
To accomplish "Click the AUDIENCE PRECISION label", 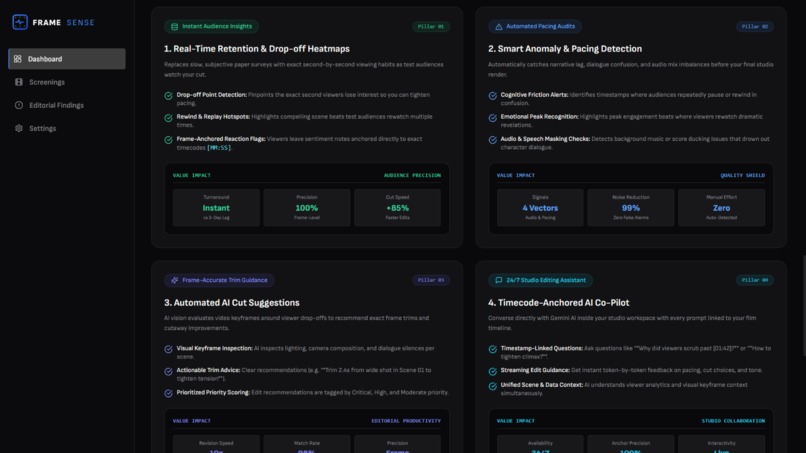I will pos(412,175).
